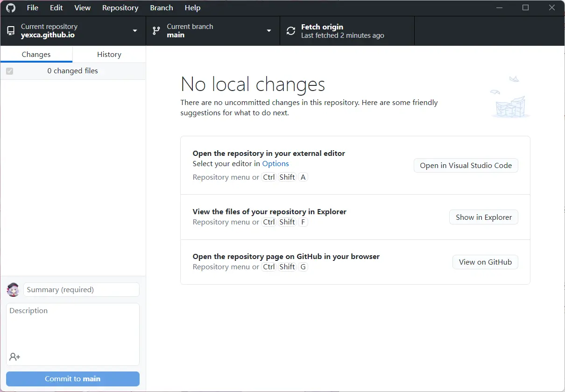Switch to the History tab
565x392 pixels.
(x=109, y=54)
